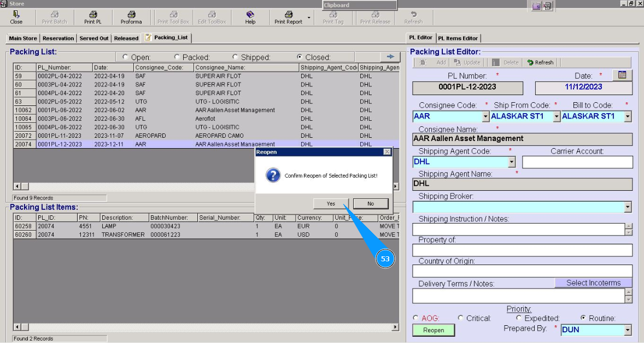Open the Proforma toolbar icon
Image resolution: width=644 pixels, height=346 pixels.
131,17
